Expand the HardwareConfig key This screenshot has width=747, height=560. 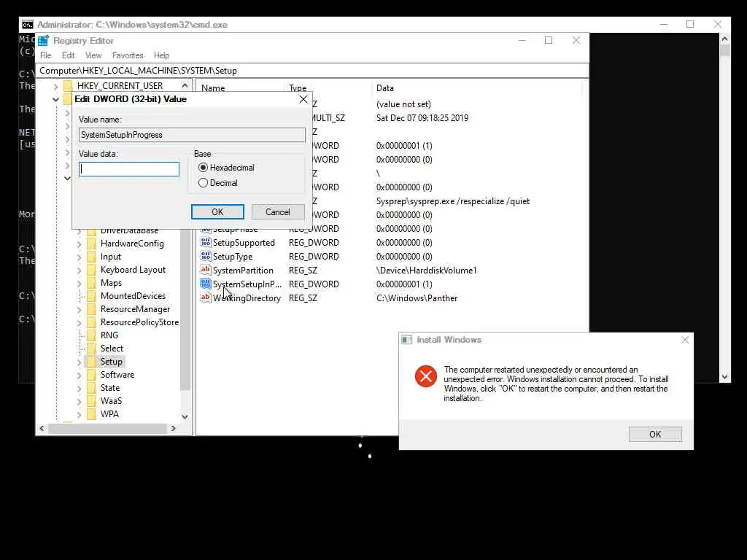coord(79,244)
